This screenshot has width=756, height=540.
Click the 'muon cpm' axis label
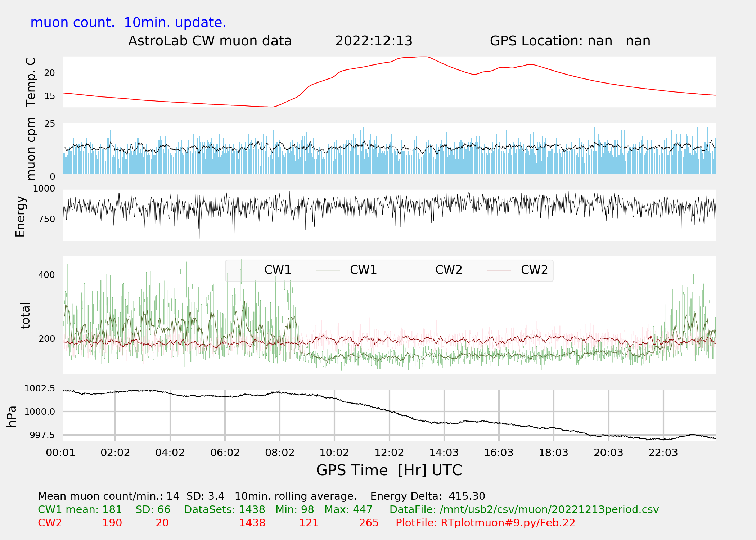[31, 149]
